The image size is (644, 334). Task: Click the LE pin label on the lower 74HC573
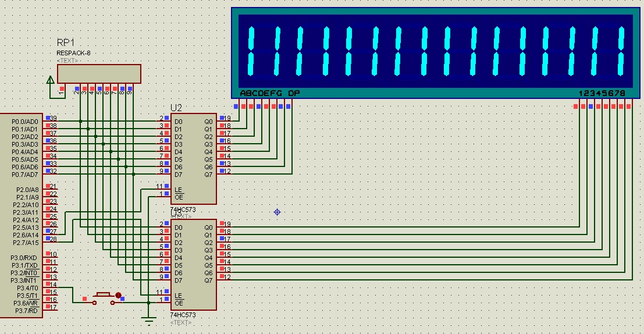click(178, 296)
